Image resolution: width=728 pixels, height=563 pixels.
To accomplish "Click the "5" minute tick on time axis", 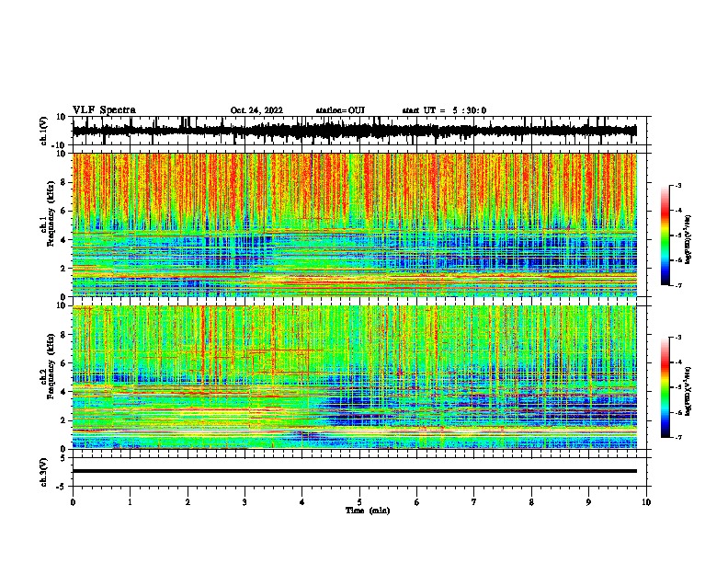I will pos(359,502).
